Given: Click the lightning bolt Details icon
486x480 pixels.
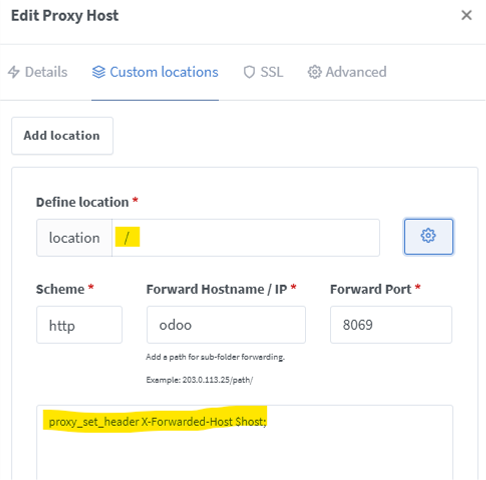Looking at the screenshot, I should click(14, 72).
